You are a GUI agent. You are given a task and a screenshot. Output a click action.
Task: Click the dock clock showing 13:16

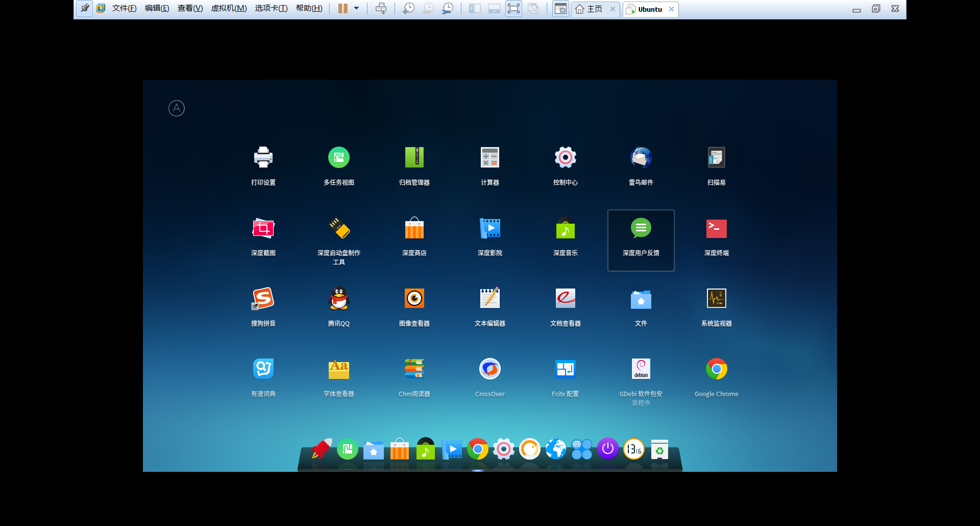[x=634, y=449]
